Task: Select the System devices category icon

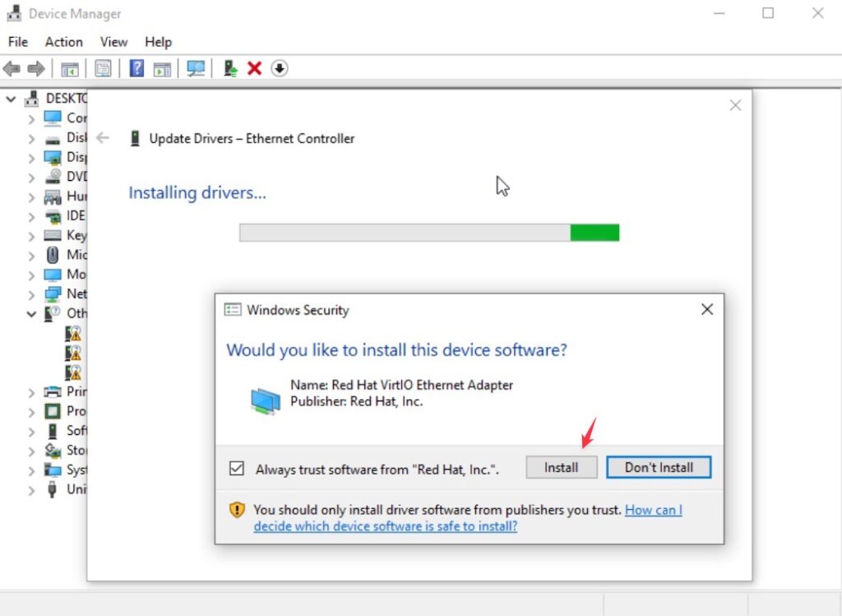Action: (53, 470)
